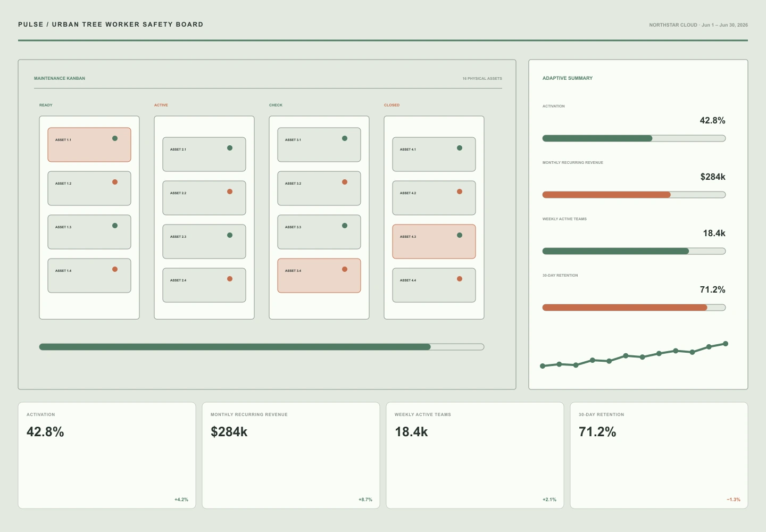This screenshot has width=766, height=532.
Task: Click the MAINTENANCE KANBAN title
Action: (x=60, y=78)
